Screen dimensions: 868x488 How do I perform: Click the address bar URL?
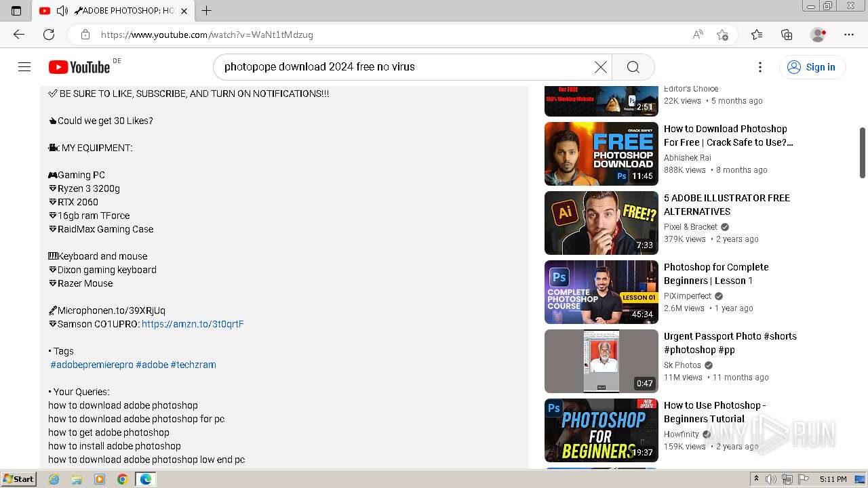(207, 34)
